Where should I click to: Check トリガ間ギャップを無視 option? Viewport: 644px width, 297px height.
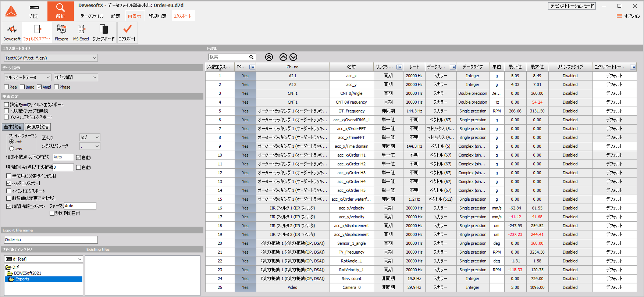pyautogui.click(x=6, y=111)
